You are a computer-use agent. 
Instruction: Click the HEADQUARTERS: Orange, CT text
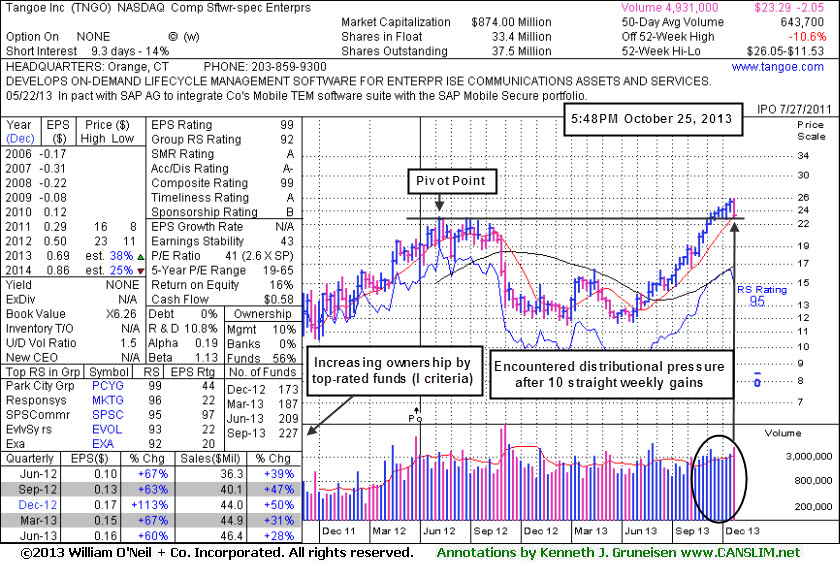87,67
